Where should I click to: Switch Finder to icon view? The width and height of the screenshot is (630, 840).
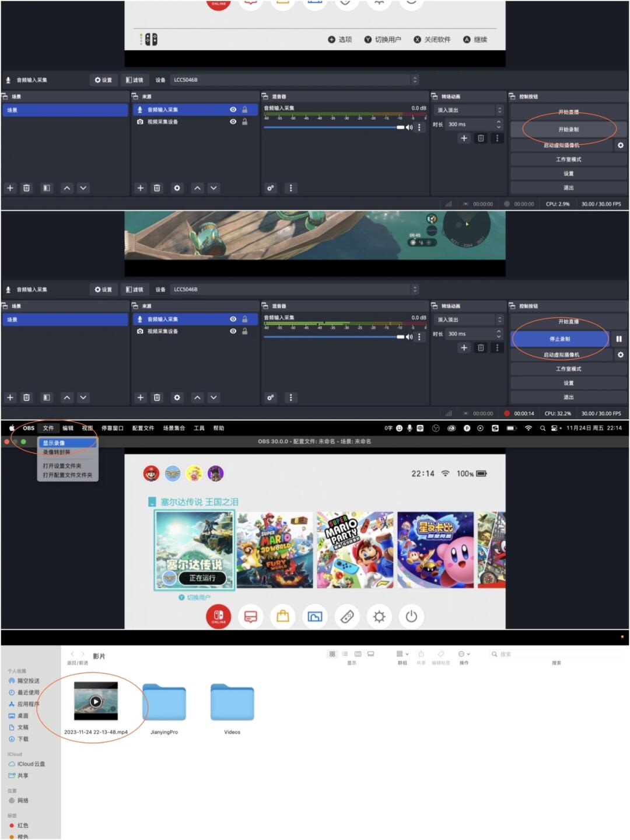(332, 654)
